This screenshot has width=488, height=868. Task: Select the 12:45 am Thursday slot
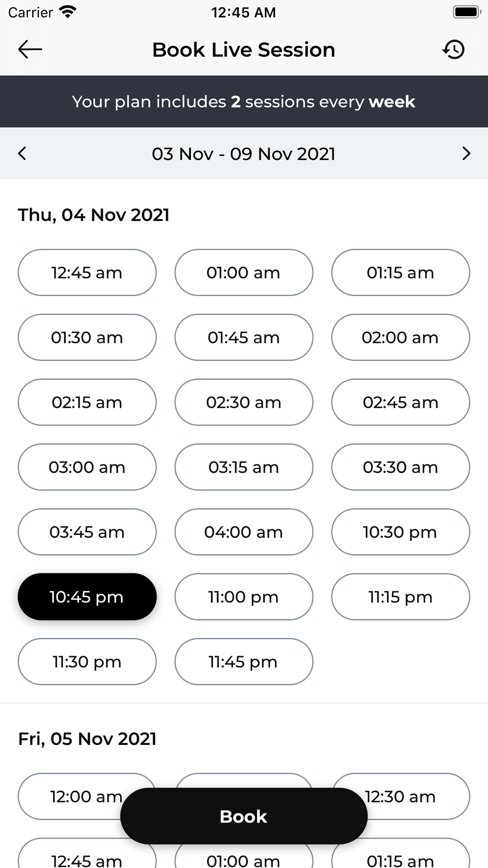tap(87, 272)
